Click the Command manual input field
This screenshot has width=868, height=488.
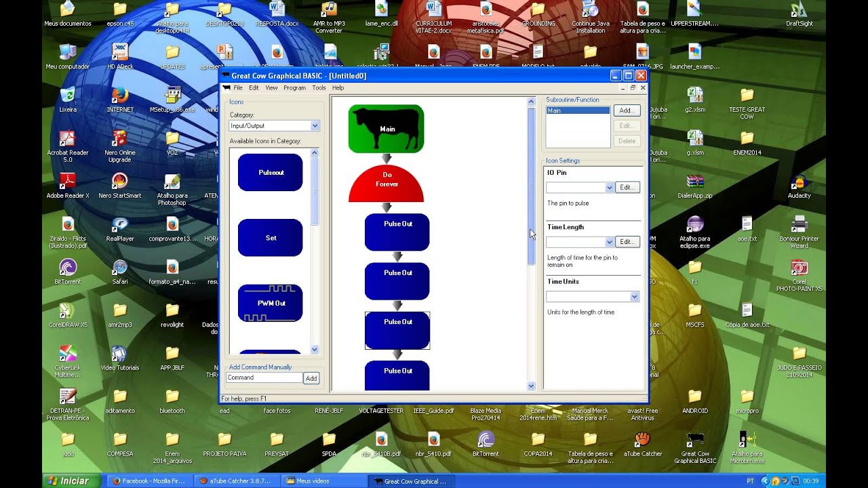[x=264, y=378]
